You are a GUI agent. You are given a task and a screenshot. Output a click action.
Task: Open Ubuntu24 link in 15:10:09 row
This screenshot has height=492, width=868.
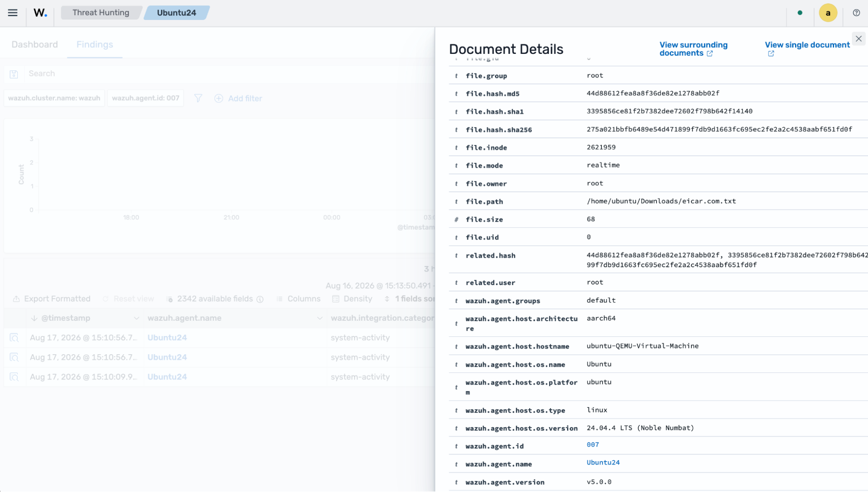click(167, 377)
